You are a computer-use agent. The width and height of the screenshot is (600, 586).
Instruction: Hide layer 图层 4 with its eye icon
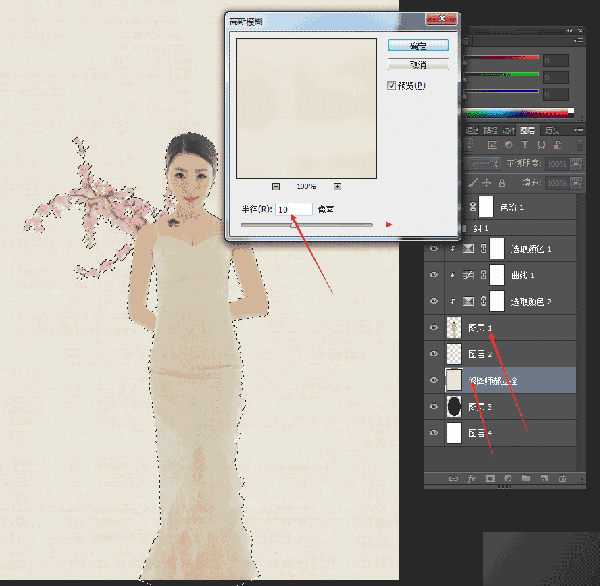434,433
